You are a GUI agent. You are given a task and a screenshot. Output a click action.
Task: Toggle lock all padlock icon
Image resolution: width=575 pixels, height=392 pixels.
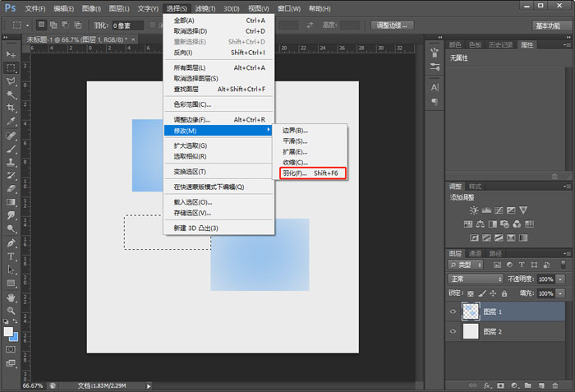[504, 293]
